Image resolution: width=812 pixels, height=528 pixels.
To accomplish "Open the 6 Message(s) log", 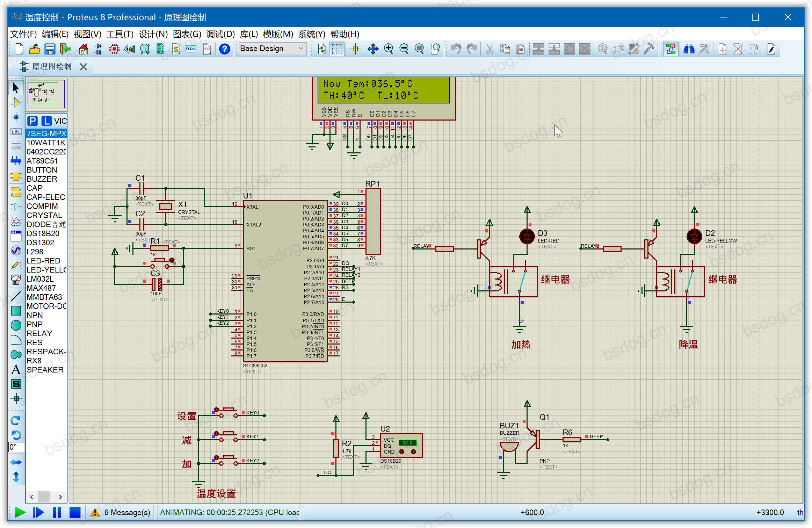I will click(x=121, y=513).
